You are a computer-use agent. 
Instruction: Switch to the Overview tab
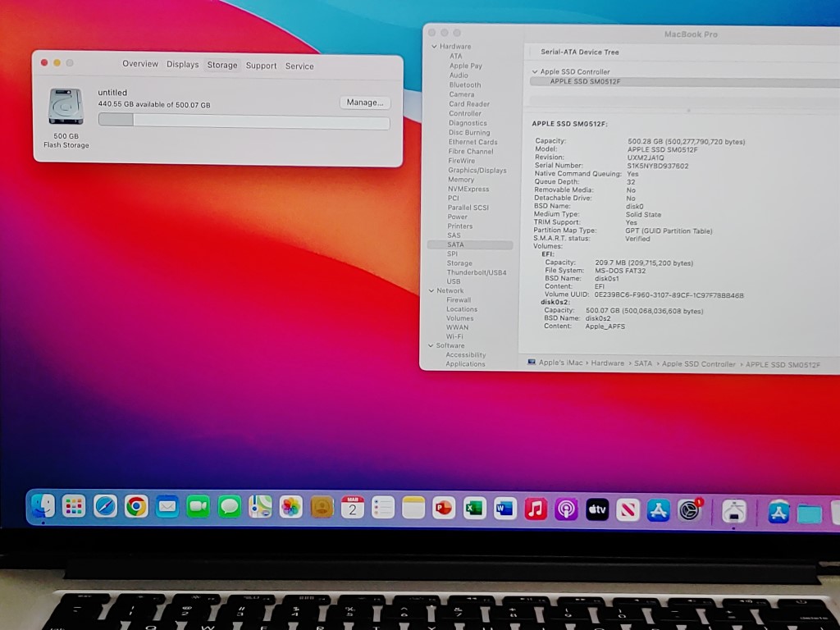coord(140,64)
